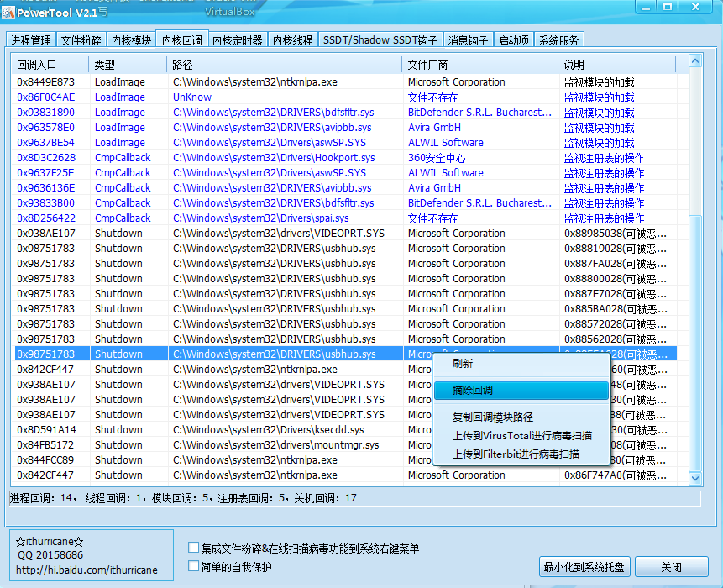Click the 关闭 button

(x=672, y=567)
